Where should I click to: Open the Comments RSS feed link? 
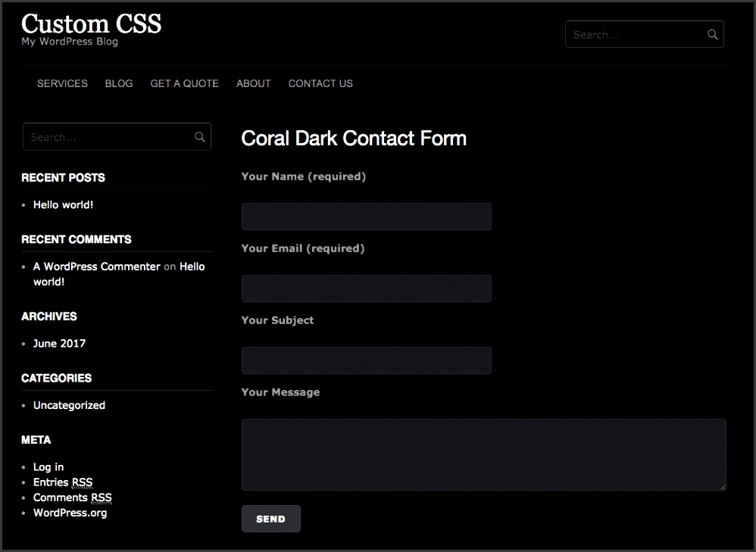point(72,497)
